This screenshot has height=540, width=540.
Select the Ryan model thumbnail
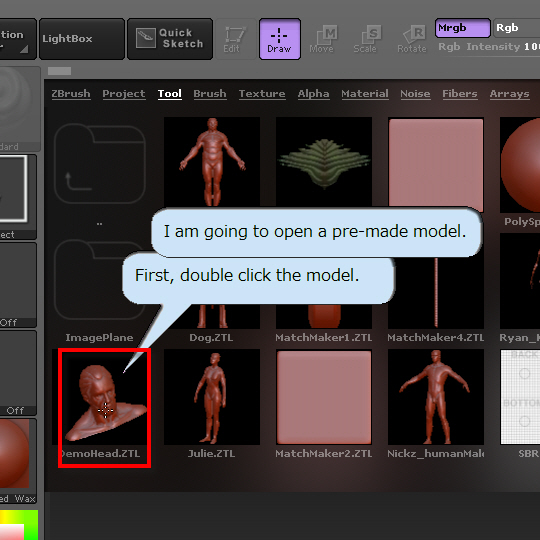click(520, 281)
